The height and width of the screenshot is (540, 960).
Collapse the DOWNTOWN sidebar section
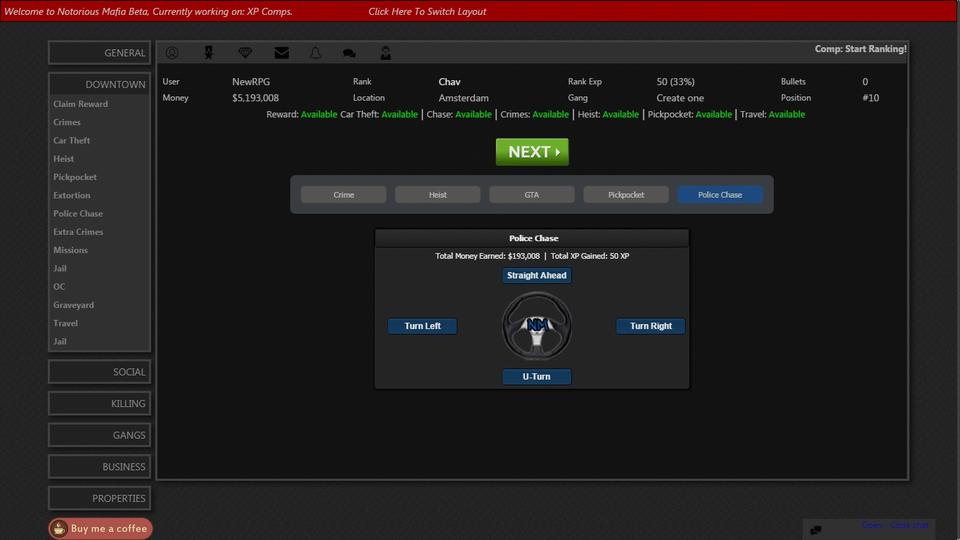(x=100, y=84)
